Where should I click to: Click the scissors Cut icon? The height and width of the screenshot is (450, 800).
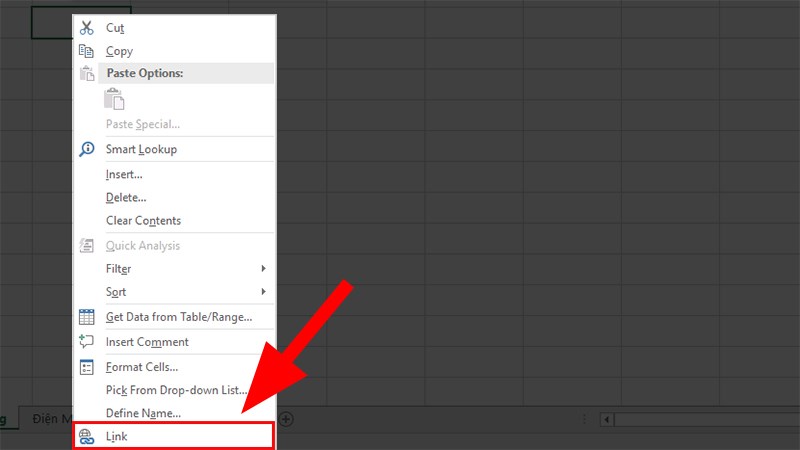tap(87, 28)
